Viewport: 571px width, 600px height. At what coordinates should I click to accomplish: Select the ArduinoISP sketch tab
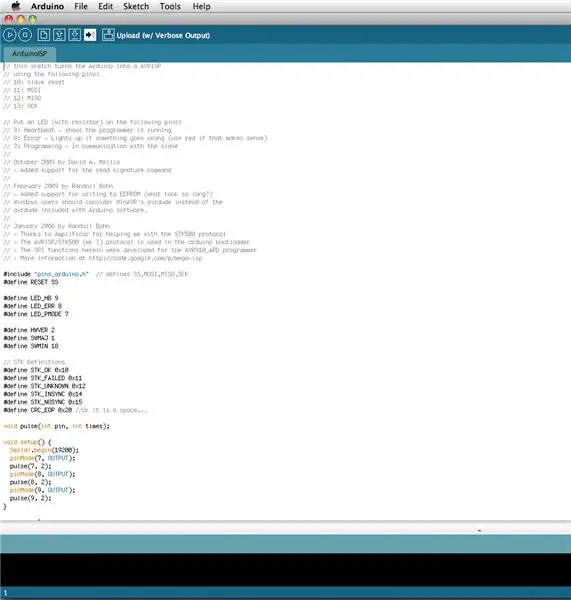click(x=29, y=54)
